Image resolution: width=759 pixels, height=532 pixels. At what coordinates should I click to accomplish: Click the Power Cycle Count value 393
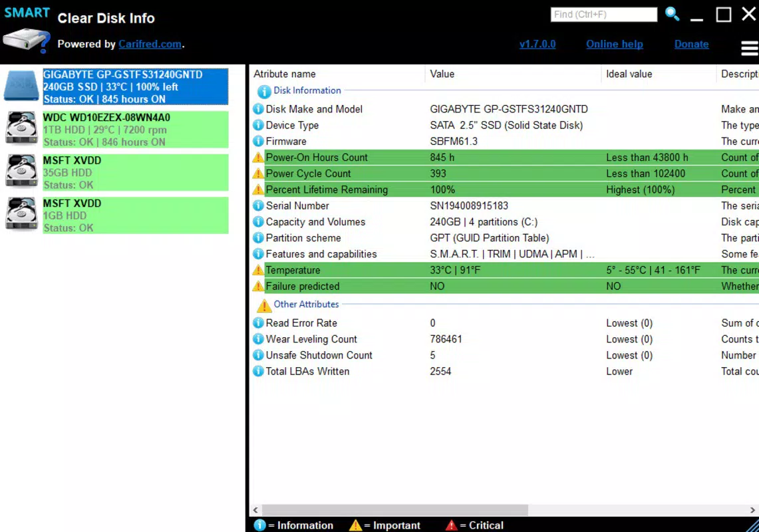(438, 174)
